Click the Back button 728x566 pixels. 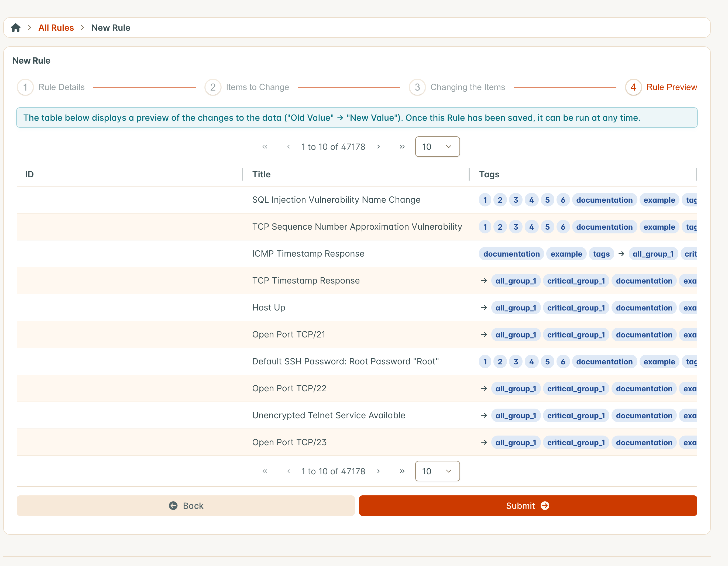(186, 506)
